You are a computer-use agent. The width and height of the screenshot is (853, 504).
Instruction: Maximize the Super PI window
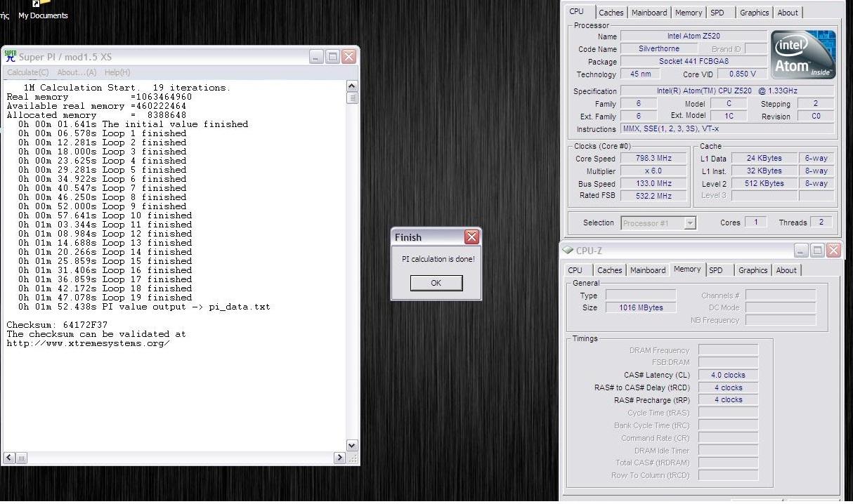pos(333,57)
